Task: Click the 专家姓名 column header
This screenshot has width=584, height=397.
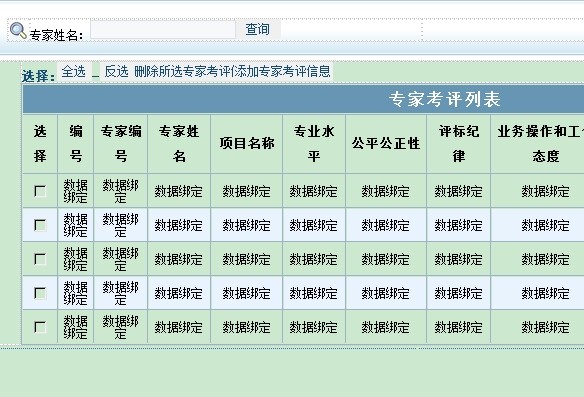Action: point(179,144)
